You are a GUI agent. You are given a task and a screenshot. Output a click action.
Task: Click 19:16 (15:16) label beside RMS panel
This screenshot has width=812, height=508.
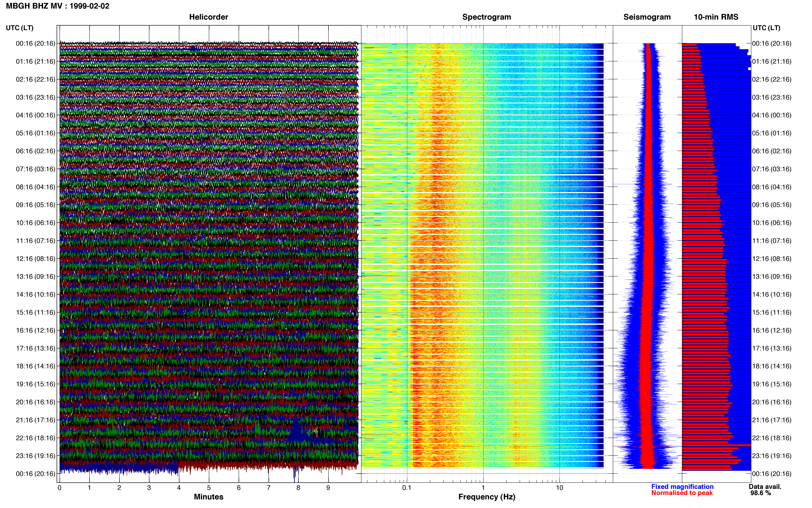coord(772,384)
